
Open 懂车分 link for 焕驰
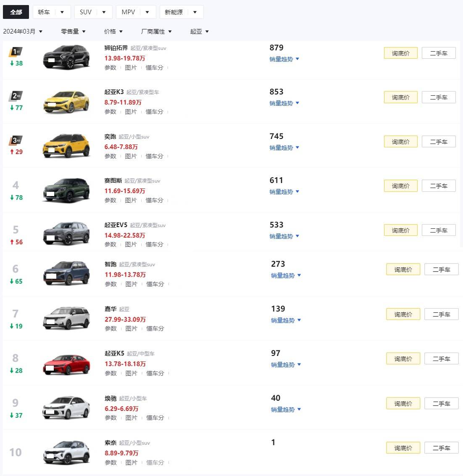(155, 418)
